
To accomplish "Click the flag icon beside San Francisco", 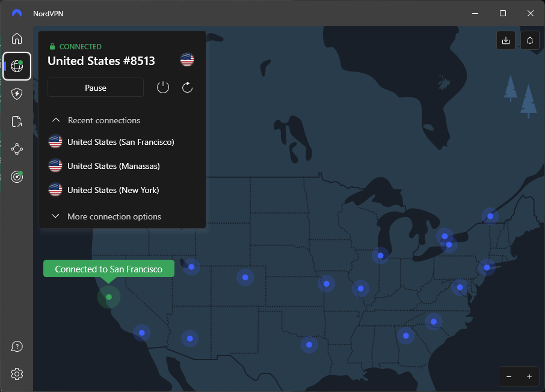I will coord(55,141).
